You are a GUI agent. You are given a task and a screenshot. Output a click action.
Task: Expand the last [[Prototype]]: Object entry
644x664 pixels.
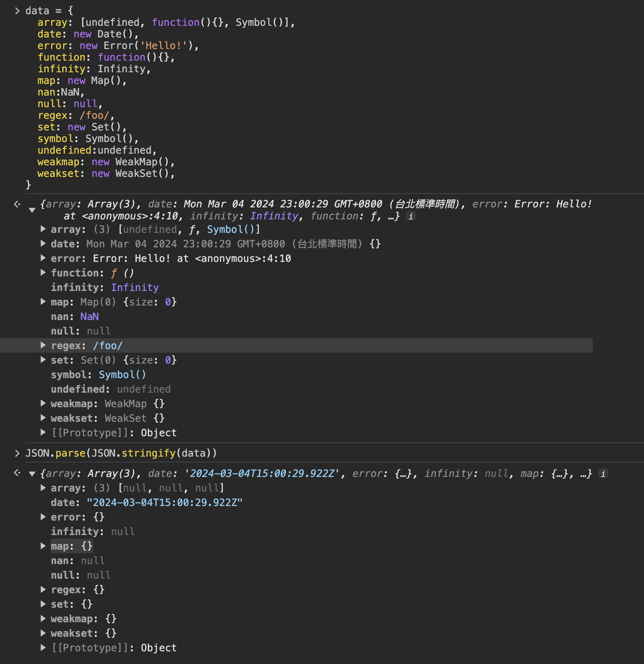(x=43, y=648)
